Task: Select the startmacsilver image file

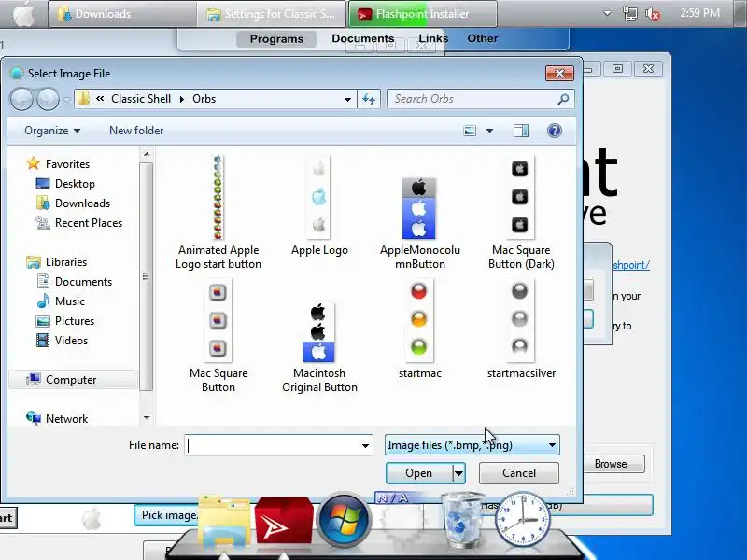Action: 521,329
